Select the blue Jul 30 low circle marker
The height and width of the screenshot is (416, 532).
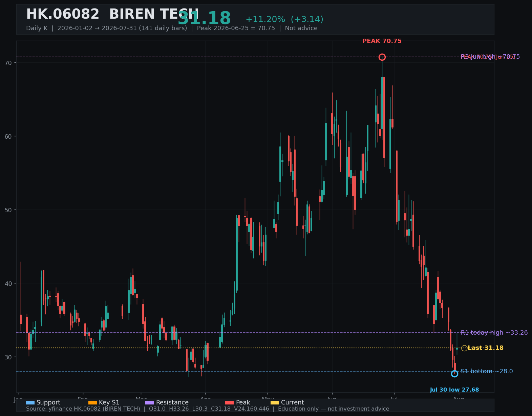454,374
